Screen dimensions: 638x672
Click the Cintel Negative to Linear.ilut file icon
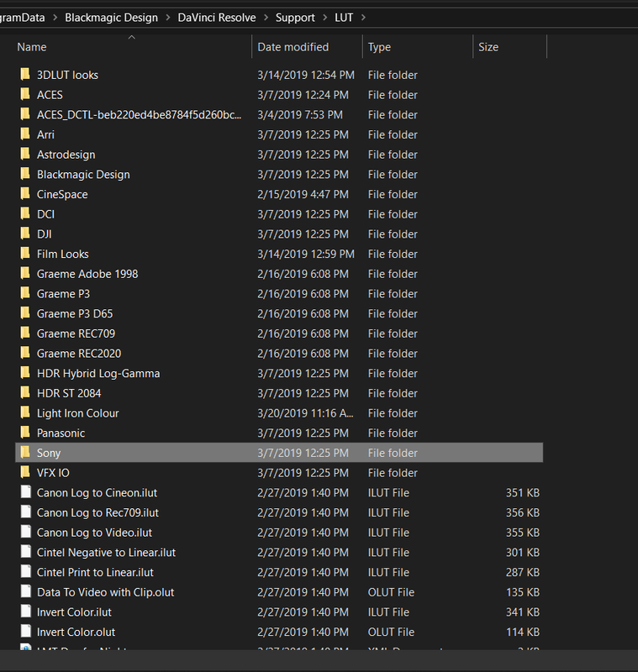click(x=26, y=552)
